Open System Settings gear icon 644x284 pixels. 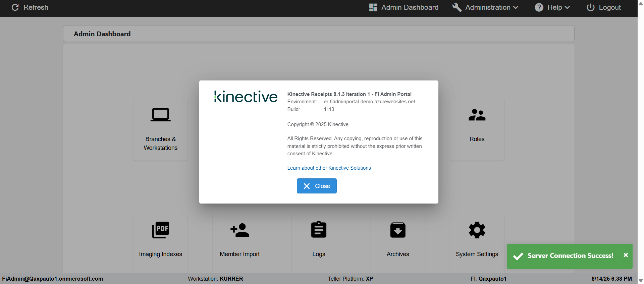click(x=477, y=230)
